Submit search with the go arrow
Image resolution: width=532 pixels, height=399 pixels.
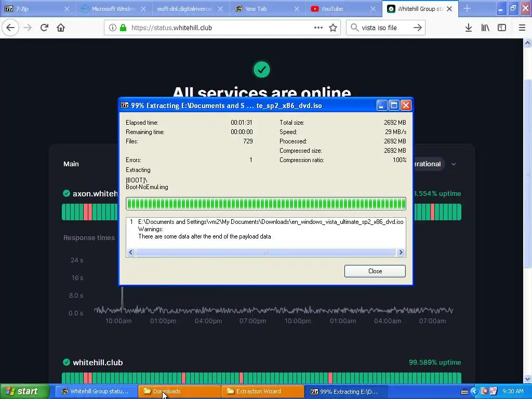tap(418, 28)
